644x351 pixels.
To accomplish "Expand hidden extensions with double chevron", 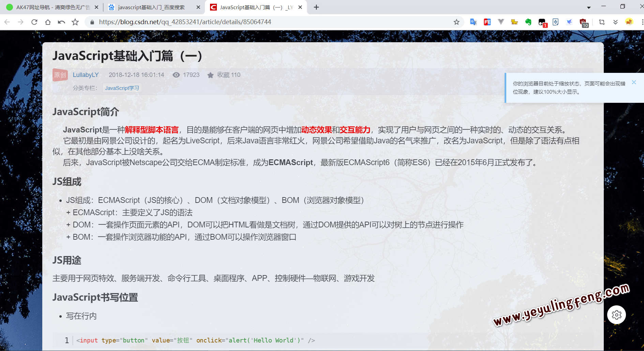I will click(x=615, y=22).
